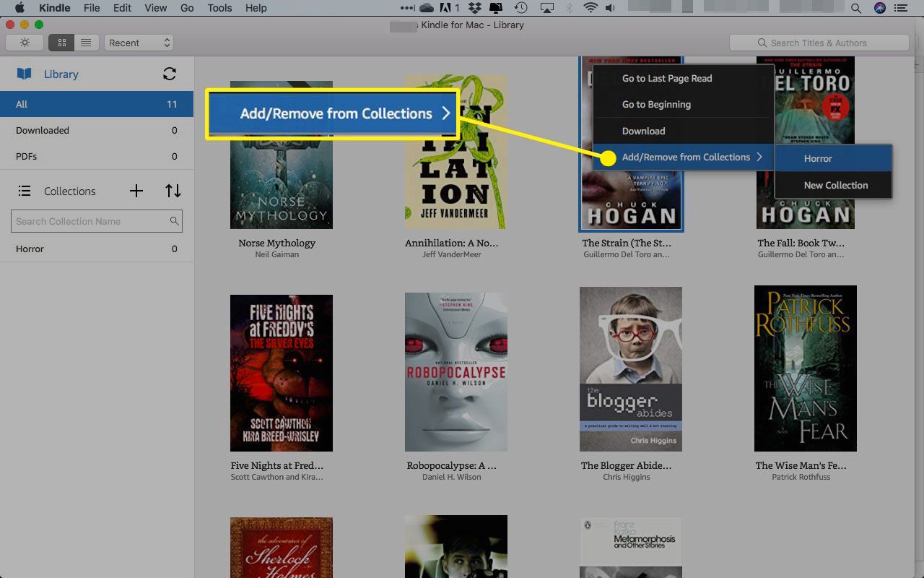Sync library with refresh icon
The height and width of the screenshot is (578, 924).
point(170,74)
